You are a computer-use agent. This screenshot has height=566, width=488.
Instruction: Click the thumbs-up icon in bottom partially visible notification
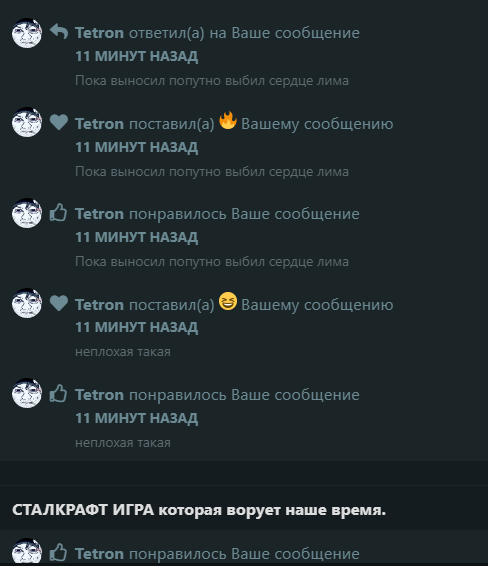point(58,552)
